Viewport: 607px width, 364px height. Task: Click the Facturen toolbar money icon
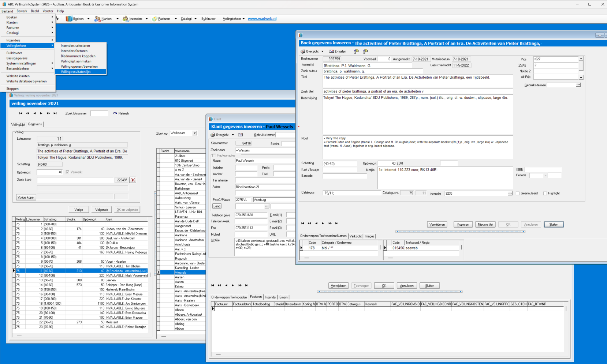click(154, 19)
